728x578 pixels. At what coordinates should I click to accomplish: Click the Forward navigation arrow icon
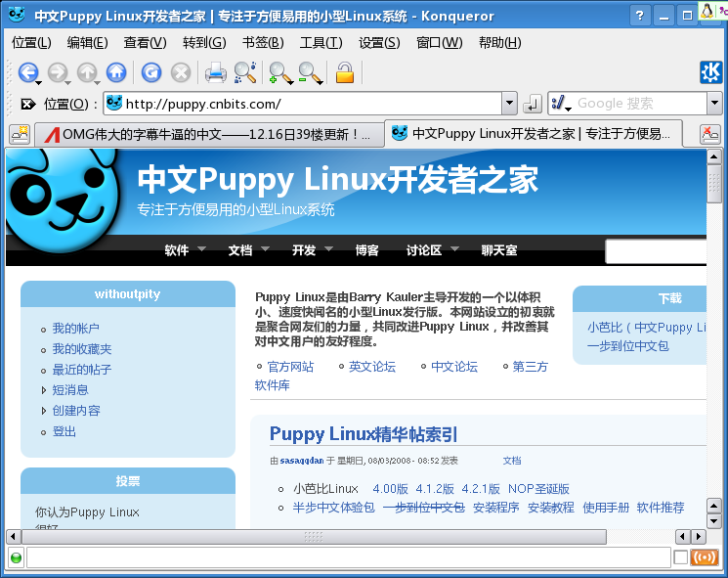pos(58,72)
